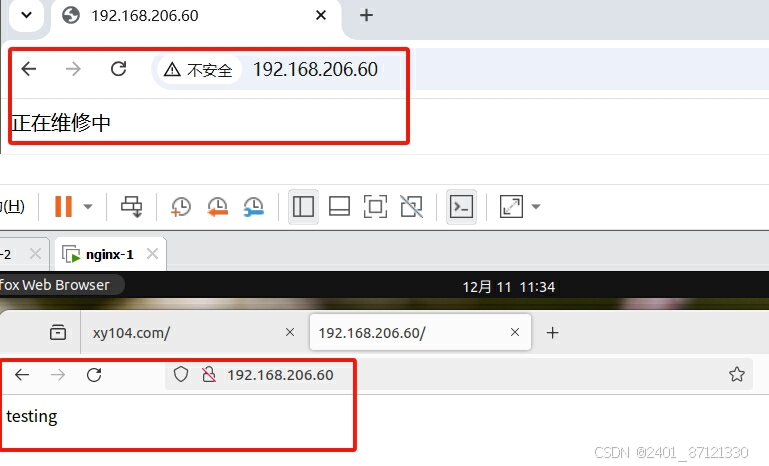This screenshot has height=466, width=769.
Task: Reload the Firefox page
Action: click(94, 375)
